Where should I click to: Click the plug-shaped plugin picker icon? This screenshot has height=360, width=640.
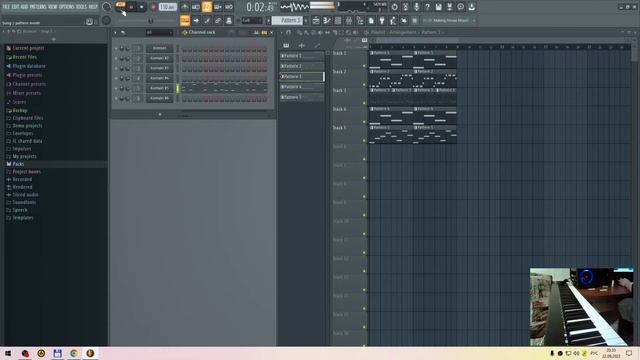(x=382, y=20)
